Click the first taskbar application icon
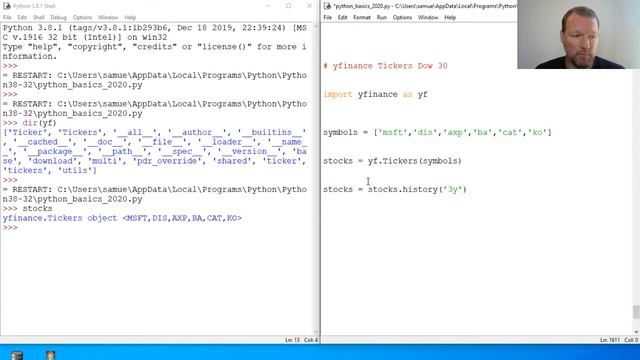 [x=17, y=355]
